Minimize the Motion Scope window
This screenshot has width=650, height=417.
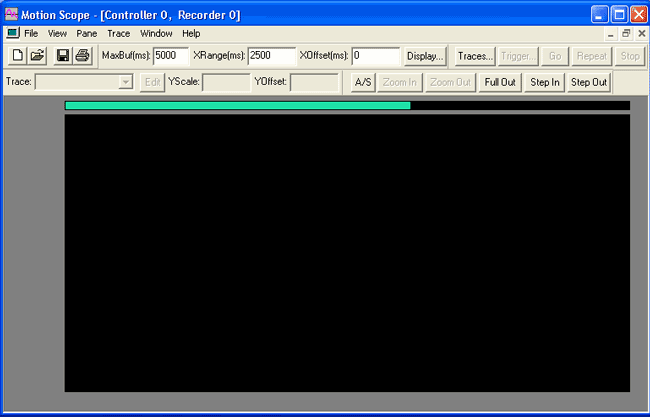click(599, 15)
